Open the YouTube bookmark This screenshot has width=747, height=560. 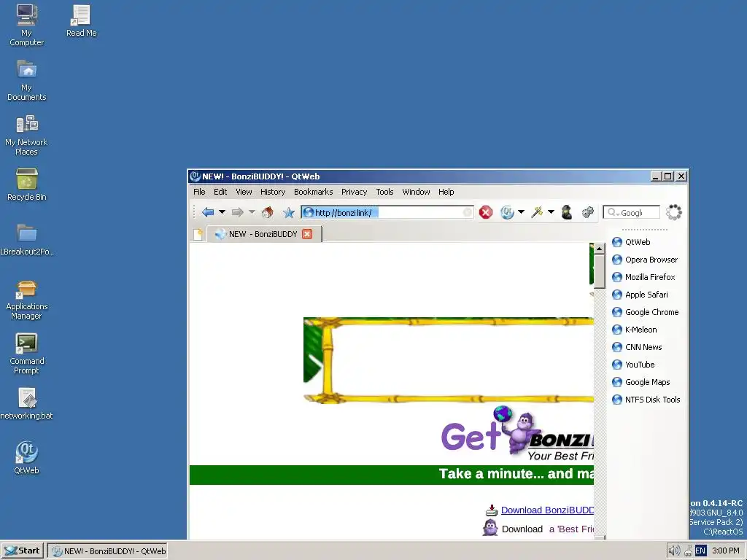pyautogui.click(x=633, y=365)
